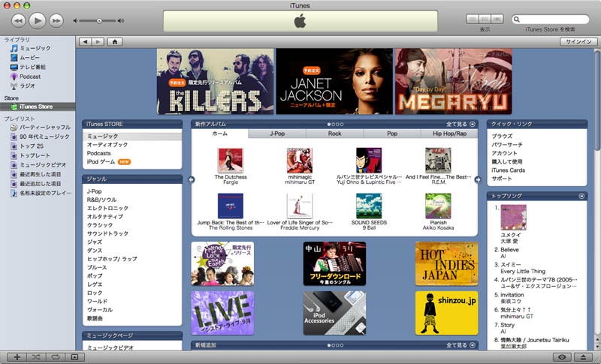The height and width of the screenshot is (364, 601).
Task: Click the Play button
Action: coord(37,21)
